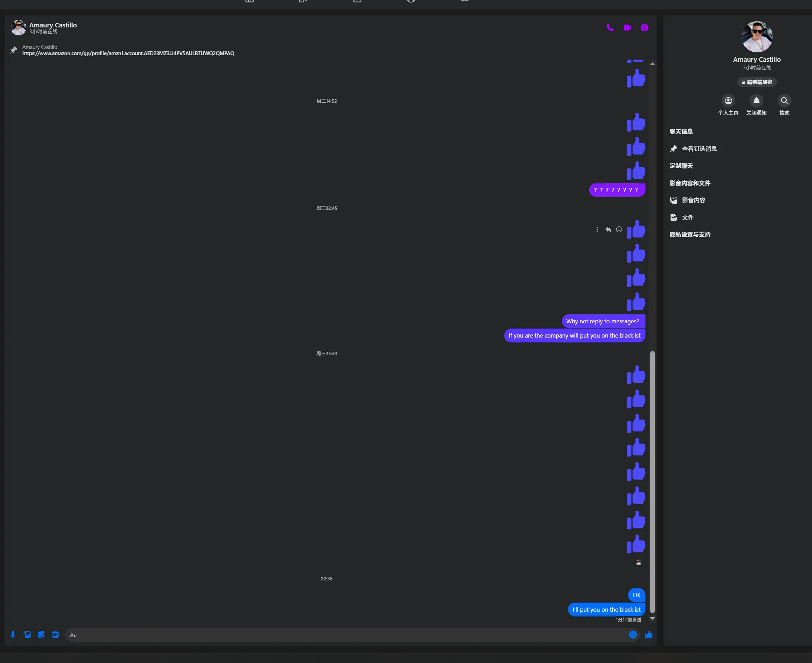
Task: Click the microphone voice clip icon
Action: (13, 635)
